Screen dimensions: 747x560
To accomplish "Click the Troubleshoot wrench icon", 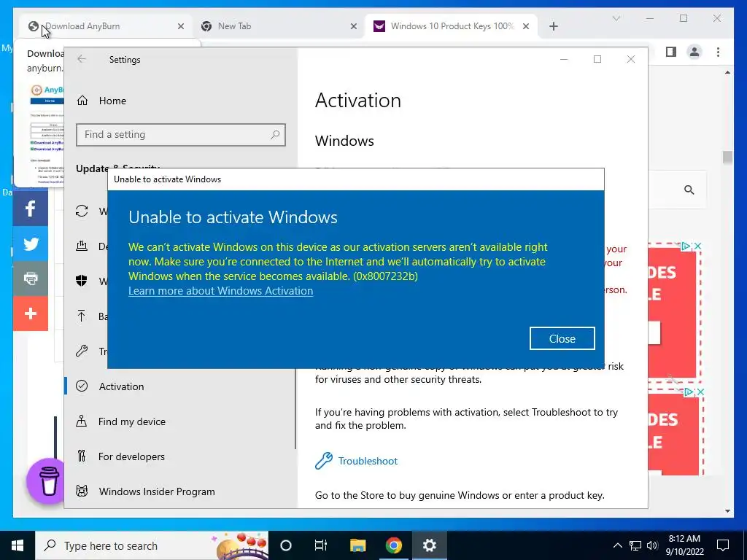I will pyautogui.click(x=324, y=461).
